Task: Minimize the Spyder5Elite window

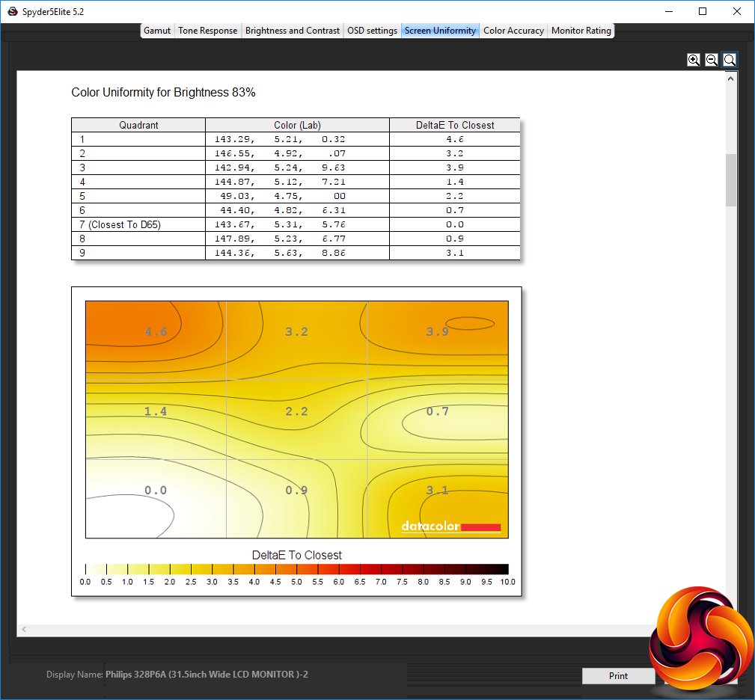Action: (x=669, y=11)
